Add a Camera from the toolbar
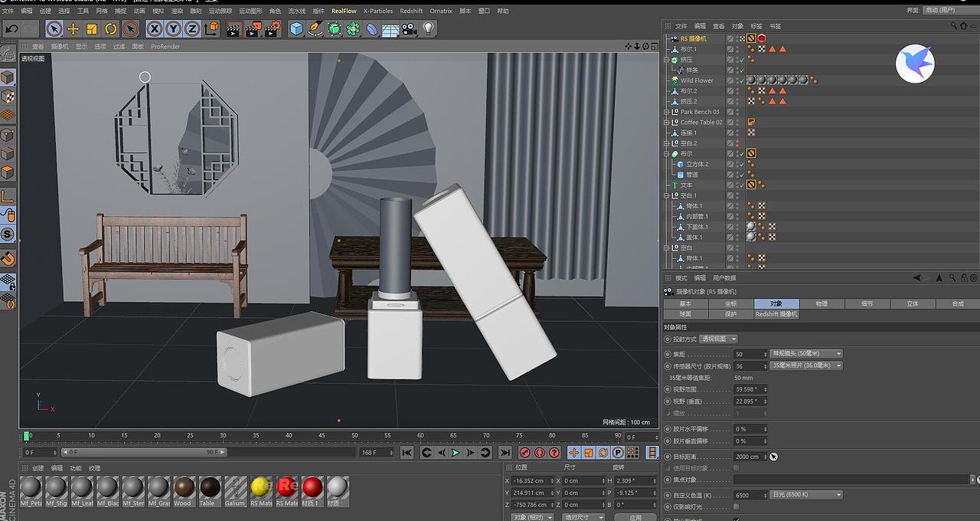980x521 pixels. pyautogui.click(x=409, y=29)
